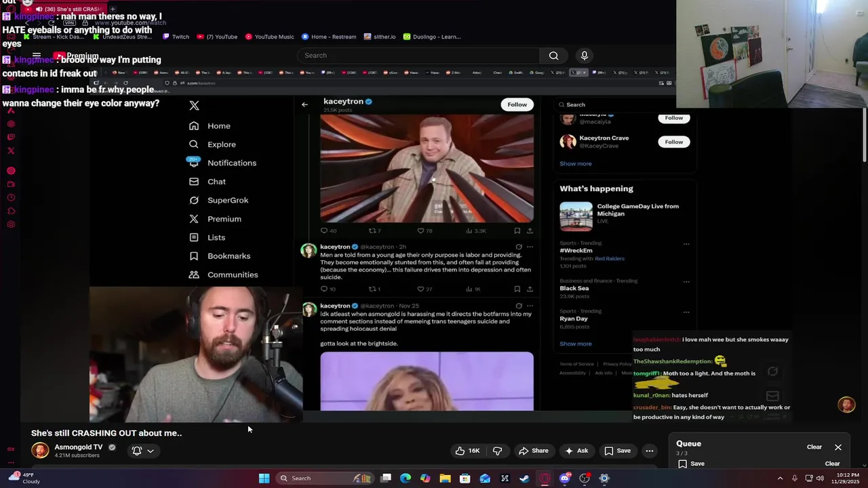Image resolution: width=868 pixels, height=488 pixels.
Task: Dislike the YouTube video
Action: click(x=497, y=451)
